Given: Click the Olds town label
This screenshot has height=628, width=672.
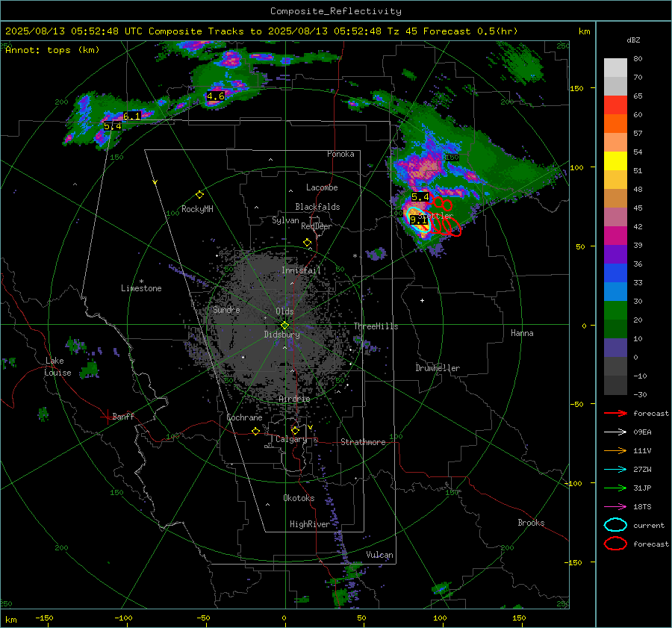Looking at the screenshot, I should tap(284, 311).
